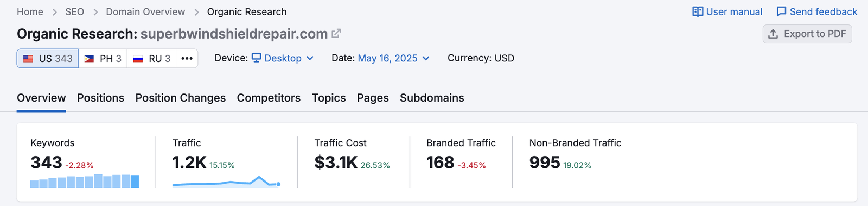This screenshot has height=206, width=868.
Task: Click the Keywords 343 value
Action: click(x=46, y=163)
